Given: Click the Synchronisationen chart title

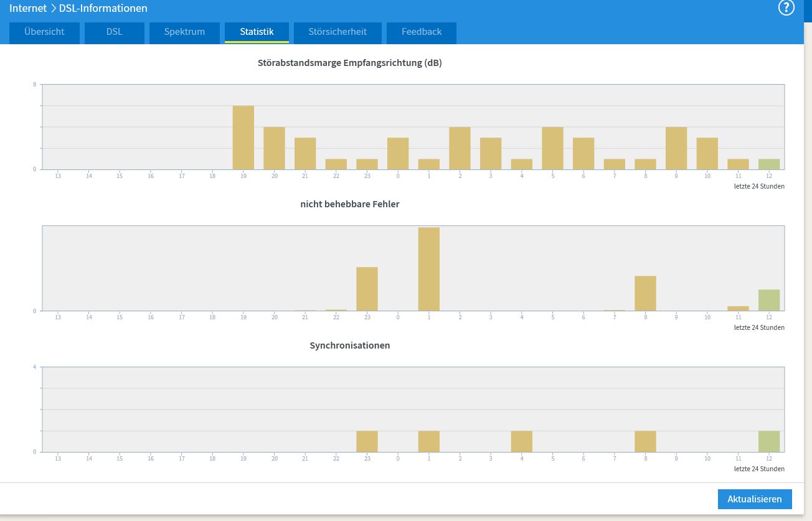Looking at the screenshot, I should click(x=350, y=345).
